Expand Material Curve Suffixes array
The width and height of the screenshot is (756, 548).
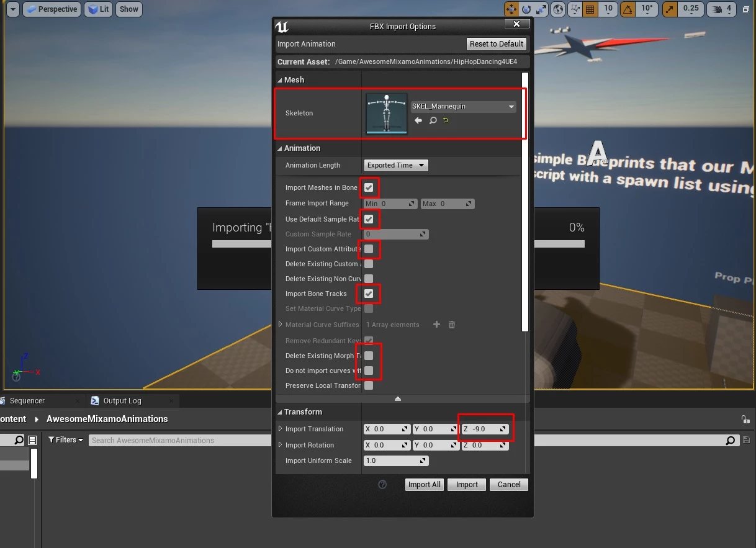click(x=280, y=325)
